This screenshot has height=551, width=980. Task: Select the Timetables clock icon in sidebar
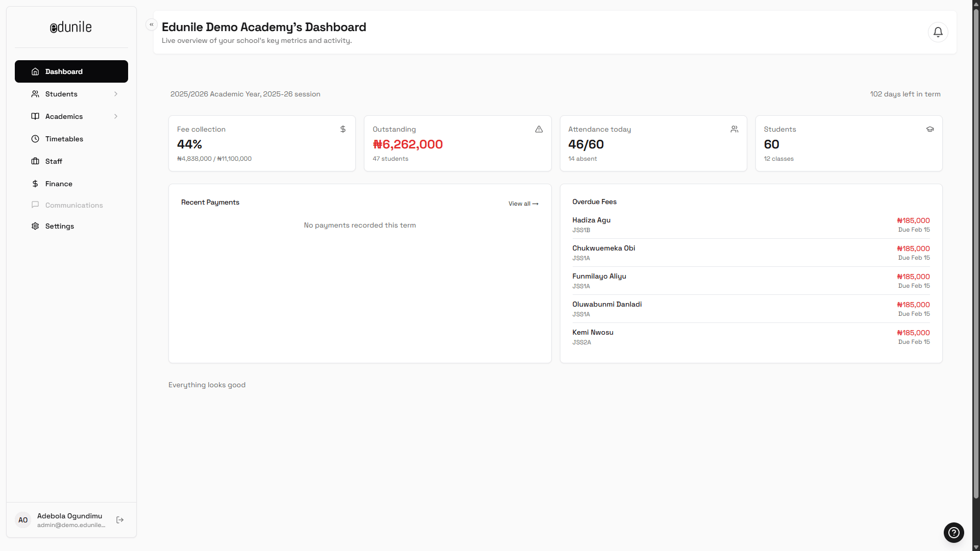pyautogui.click(x=35, y=138)
